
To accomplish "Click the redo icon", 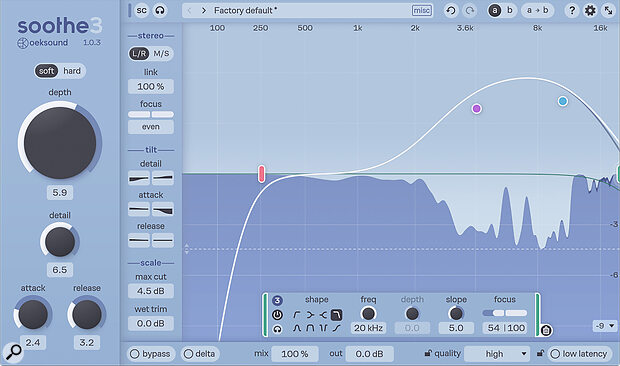I will click(470, 11).
